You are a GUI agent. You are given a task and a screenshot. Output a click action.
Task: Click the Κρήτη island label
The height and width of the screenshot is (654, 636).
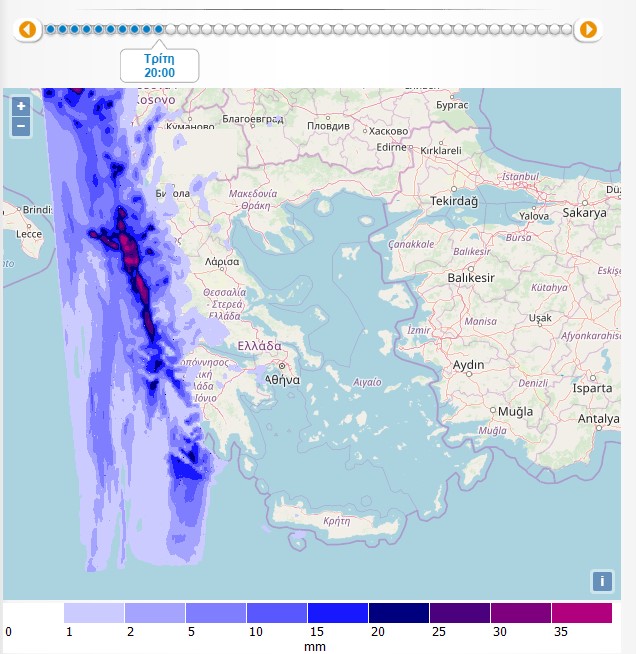(337, 521)
